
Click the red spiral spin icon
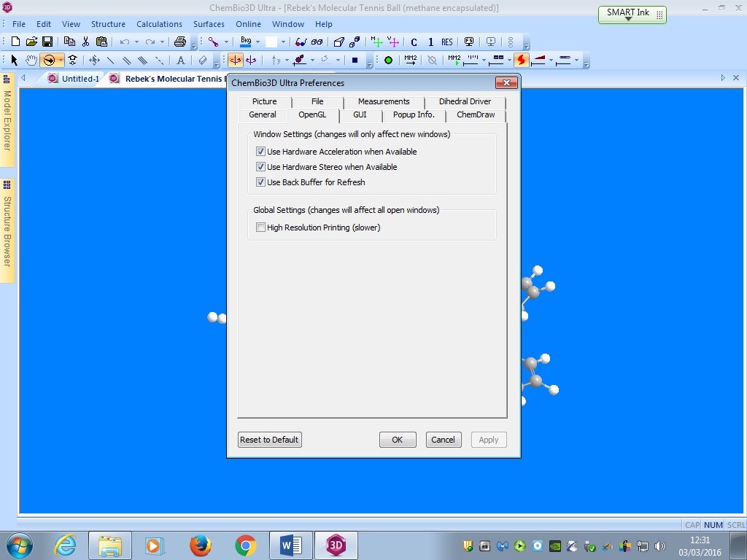pos(522,60)
